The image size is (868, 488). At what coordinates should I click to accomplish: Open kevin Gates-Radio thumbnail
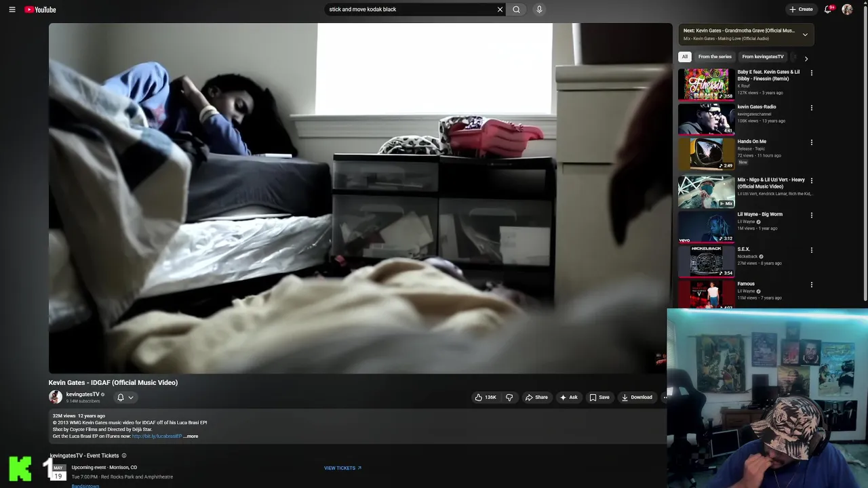(x=707, y=119)
